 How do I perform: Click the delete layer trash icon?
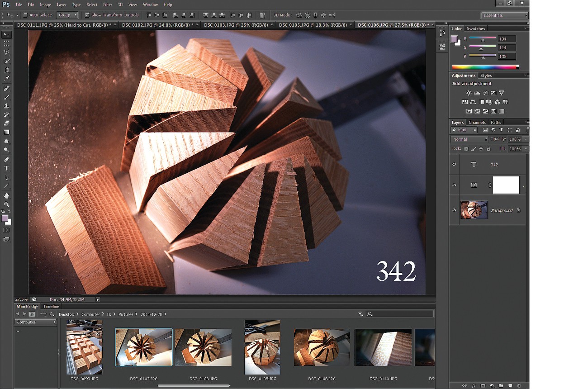click(x=519, y=386)
